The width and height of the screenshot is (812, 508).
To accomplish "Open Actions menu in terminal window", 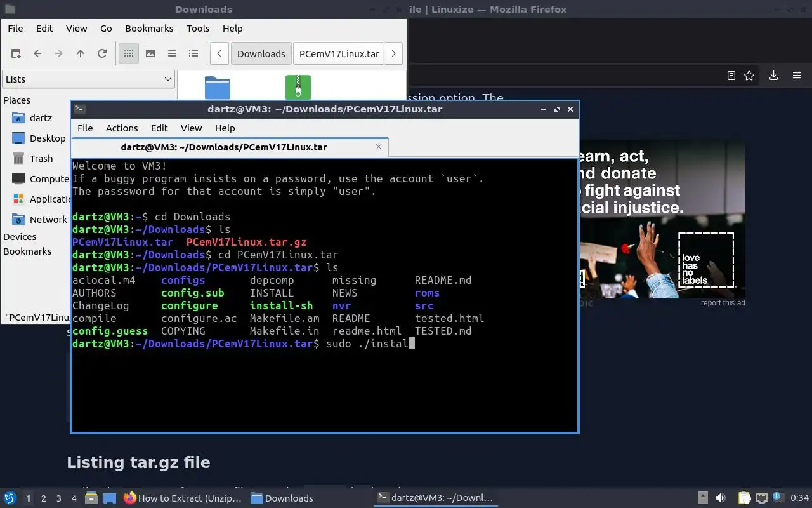I will 122,128.
